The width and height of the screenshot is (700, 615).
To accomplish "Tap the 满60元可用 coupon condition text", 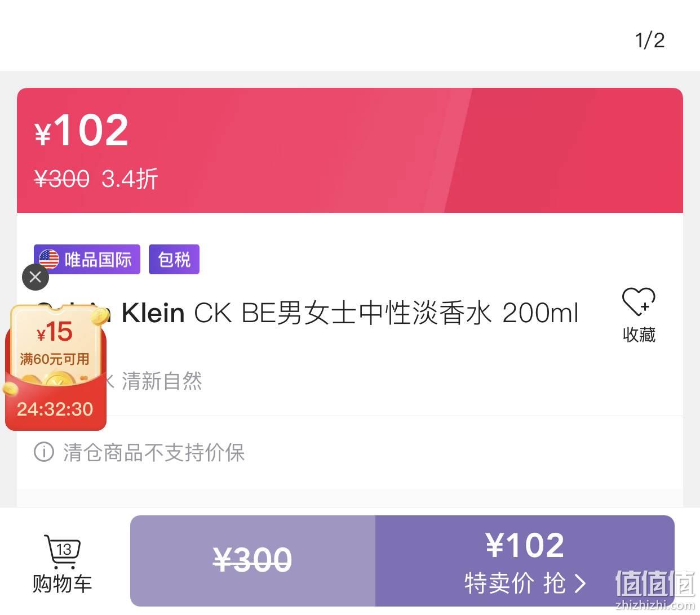I will [x=55, y=359].
